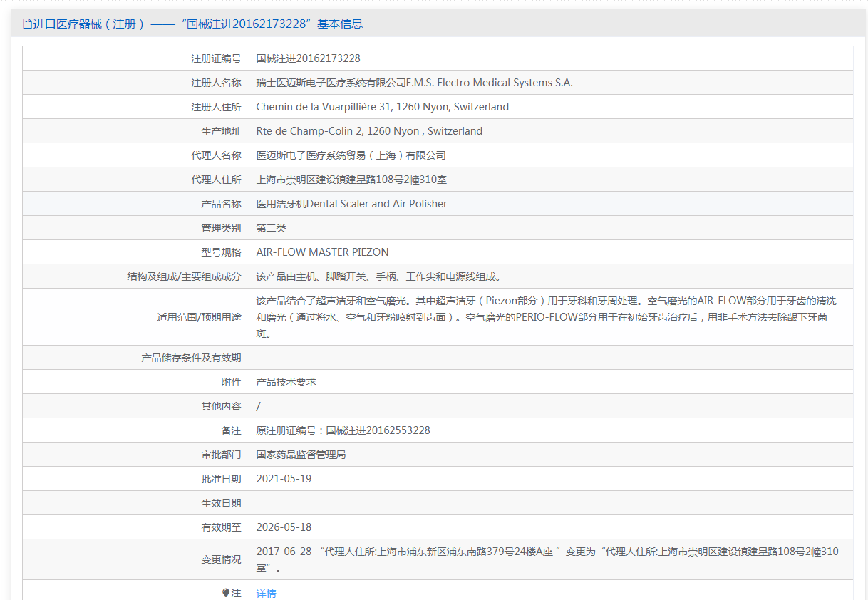This screenshot has height=600, width=868.
Task: Click the 产品名称 label
Action: [x=221, y=204]
